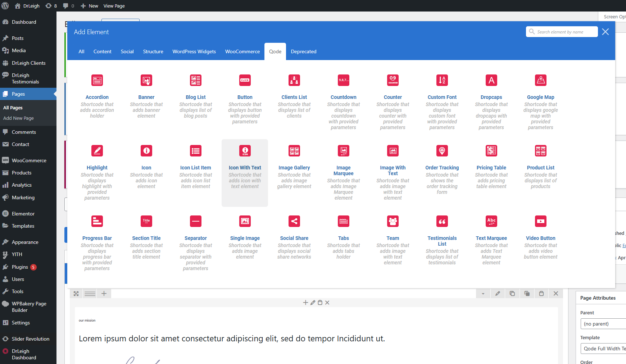
Task: Insert the Icon List Item element
Action: pos(196,168)
